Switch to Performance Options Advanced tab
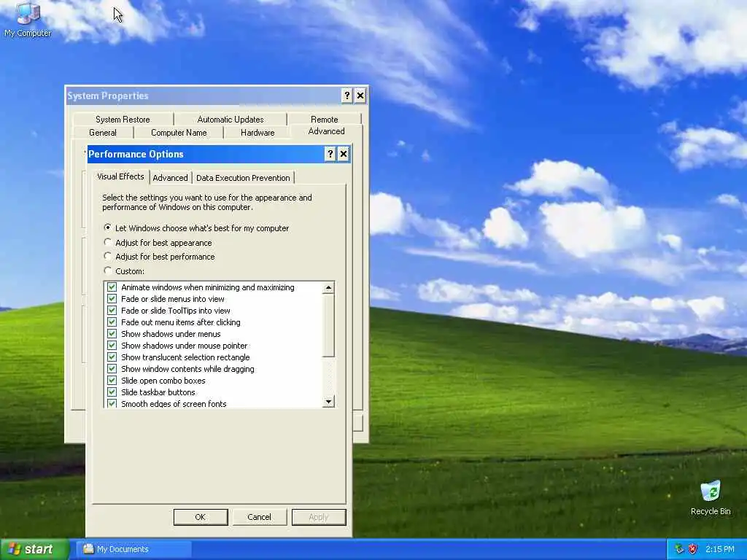 [x=170, y=178]
